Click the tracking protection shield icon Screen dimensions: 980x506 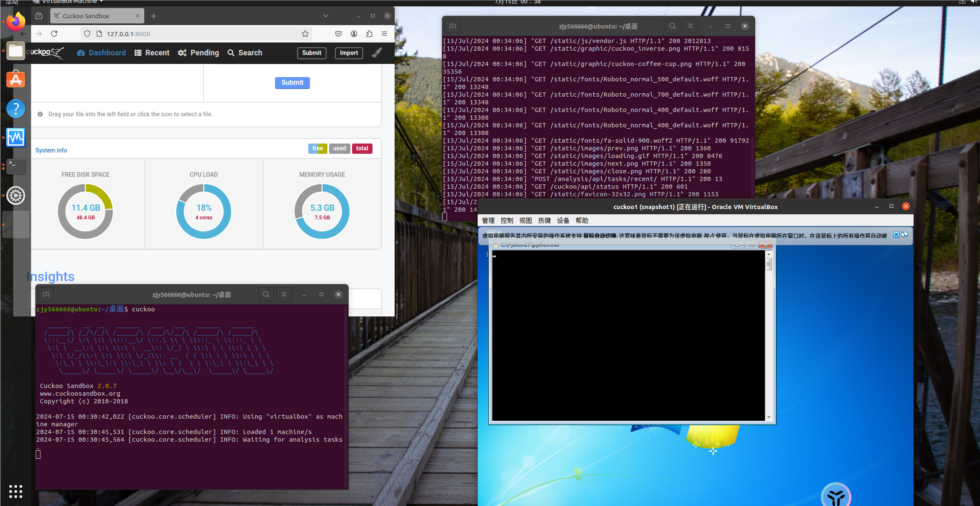coord(87,34)
